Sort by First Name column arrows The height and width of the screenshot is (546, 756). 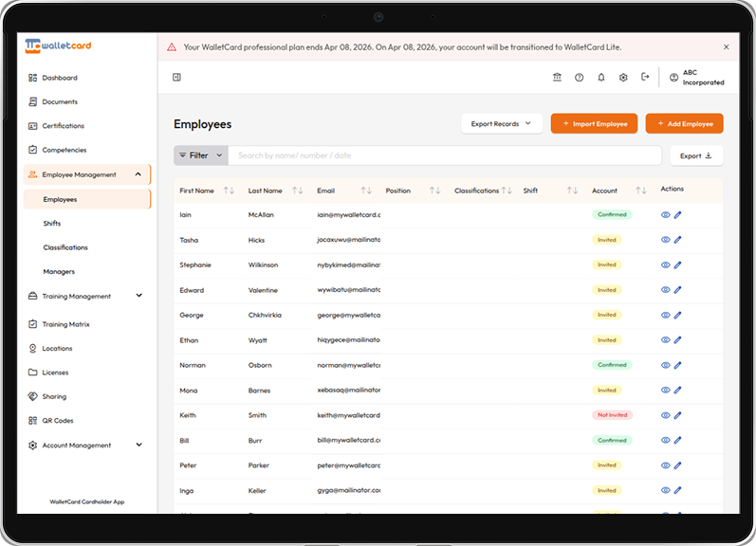[229, 191]
